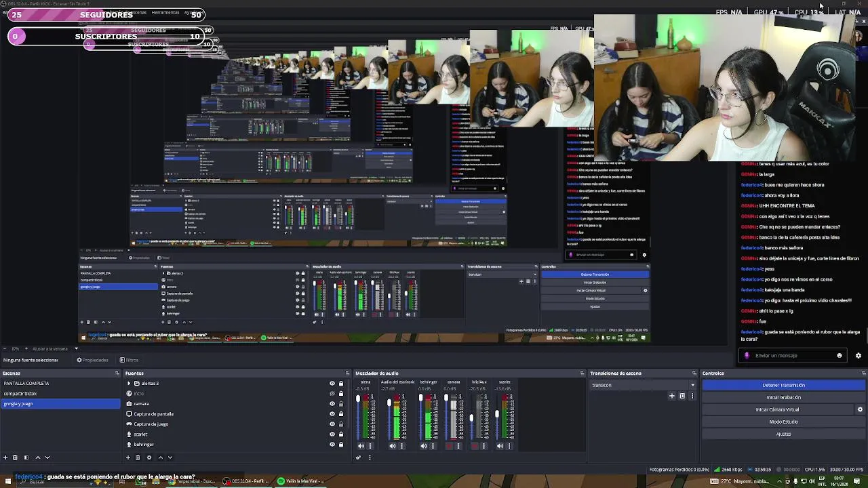Open source properties gear in Fuentes toolbar

click(x=149, y=457)
